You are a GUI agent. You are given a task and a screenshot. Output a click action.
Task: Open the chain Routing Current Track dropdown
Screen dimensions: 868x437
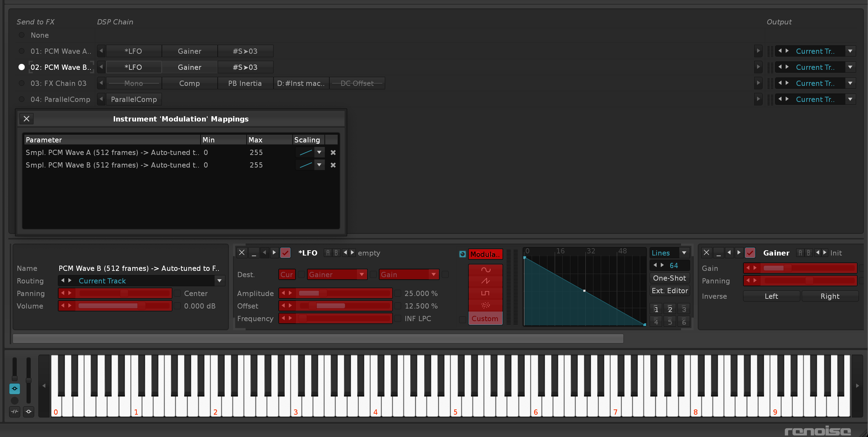pos(219,281)
